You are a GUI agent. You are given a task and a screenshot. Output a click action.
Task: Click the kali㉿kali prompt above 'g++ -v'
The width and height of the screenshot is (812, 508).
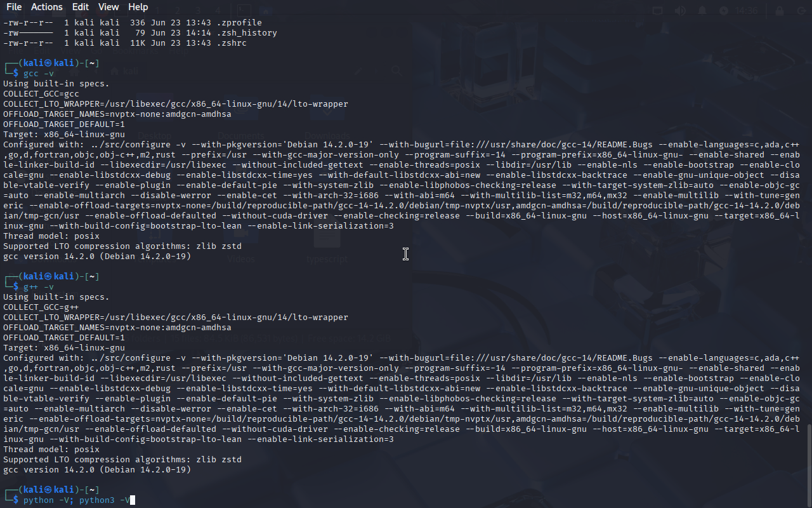coord(47,277)
